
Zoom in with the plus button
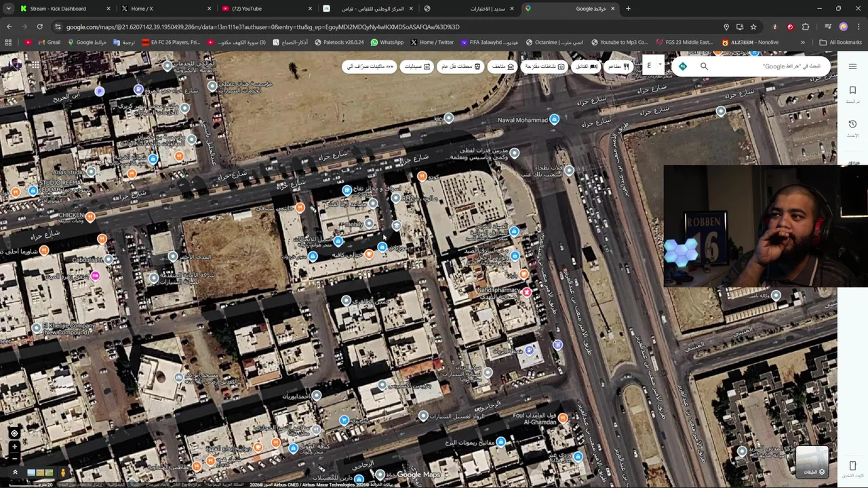(14, 447)
